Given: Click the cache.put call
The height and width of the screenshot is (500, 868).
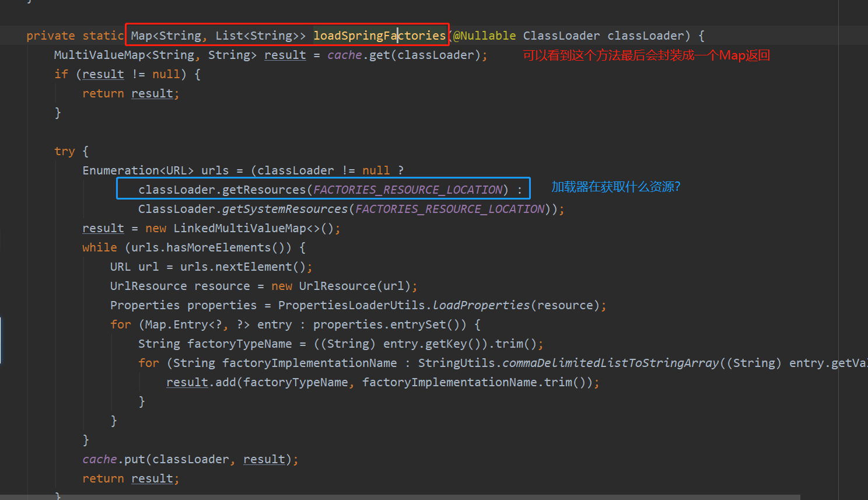Looking at the screenshot, I should (x=113, y=459).
